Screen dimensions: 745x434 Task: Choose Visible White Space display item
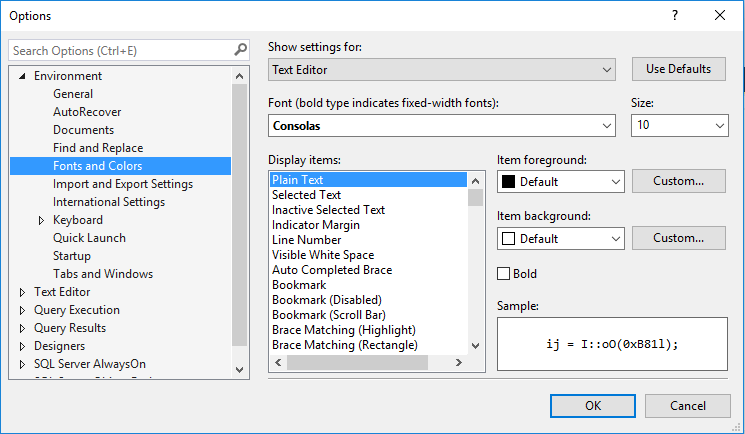coord(323,255)
